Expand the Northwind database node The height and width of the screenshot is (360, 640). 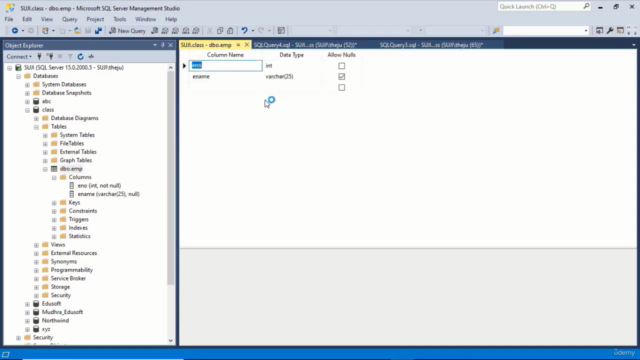[27, 321]
